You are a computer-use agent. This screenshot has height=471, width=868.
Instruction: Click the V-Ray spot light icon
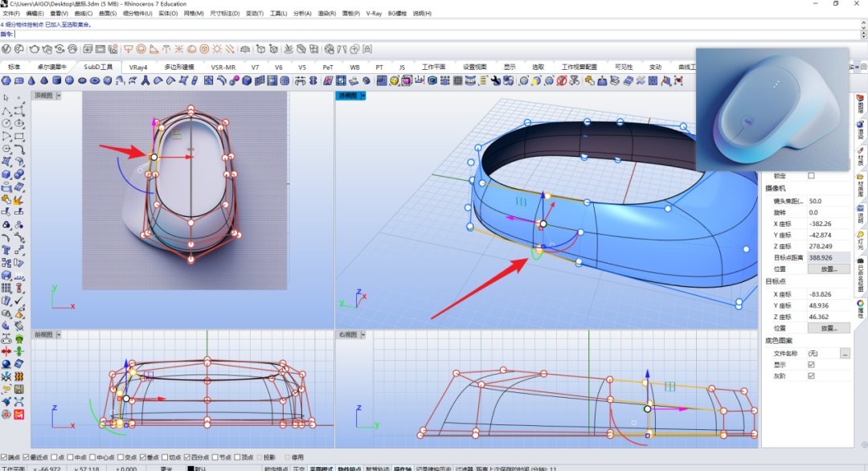pos(154,49)
